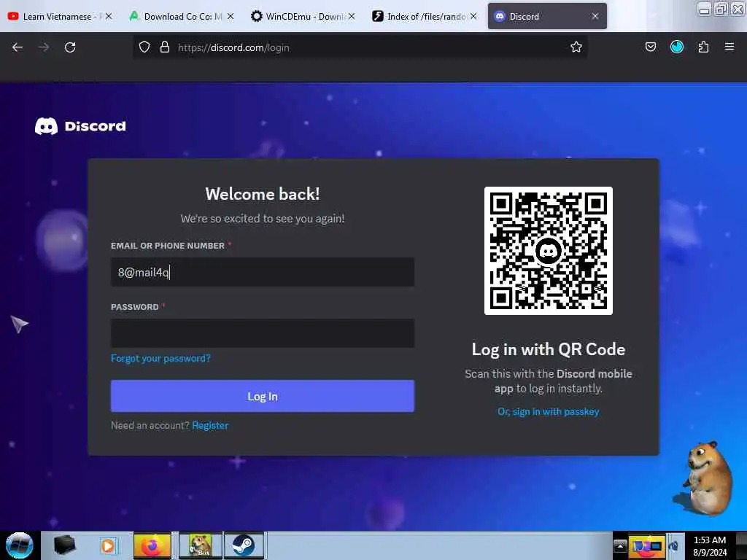Close the WinCDEmu tab

pyautogui.click(x=351, y=16)
